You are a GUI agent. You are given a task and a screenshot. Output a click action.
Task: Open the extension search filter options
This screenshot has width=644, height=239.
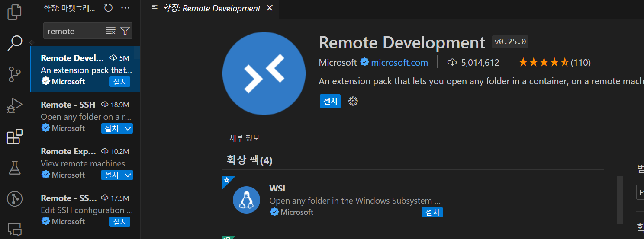pos(125,31)
